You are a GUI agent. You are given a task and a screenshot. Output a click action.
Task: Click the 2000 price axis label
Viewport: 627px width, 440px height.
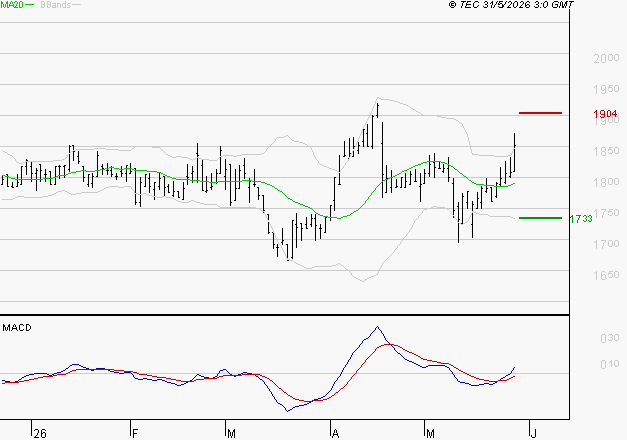[x=606, y=58]
